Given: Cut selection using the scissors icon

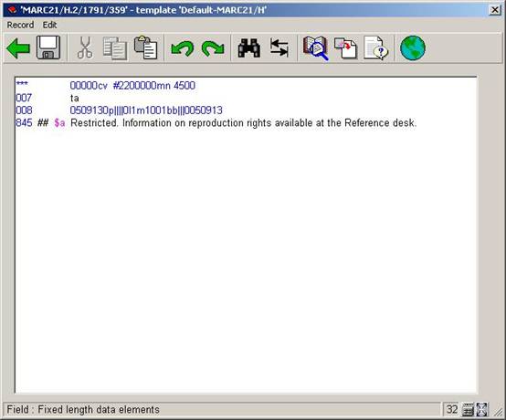Looking at the screenshot, I should pyautogui.click(x=85, y=48).
